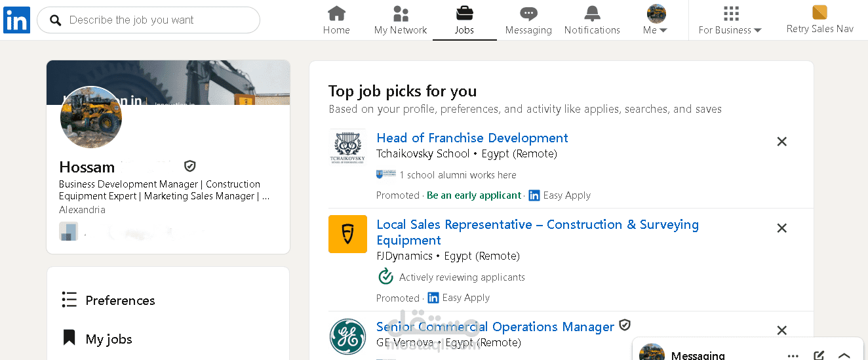This screenshot has height=360, width=868.
Task: Compose new message icon in Messaging bar
Action: click(x=819, y=355)
